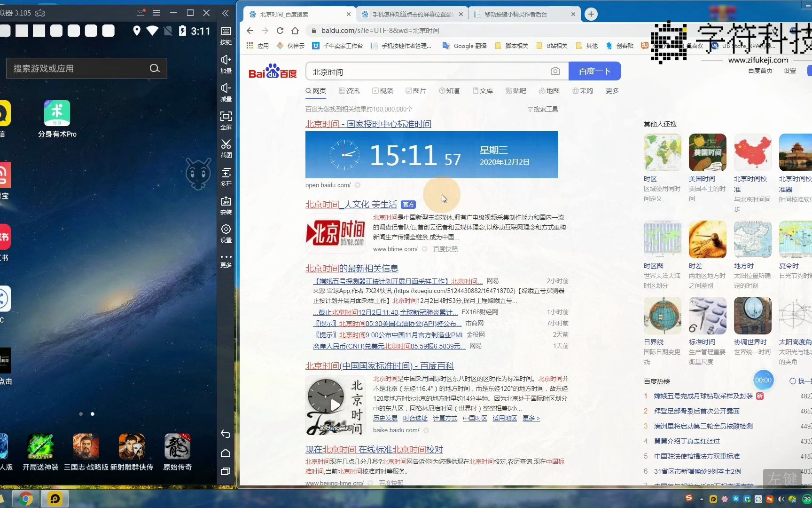
Task: Open the 其他 bookmark folder
Action: (587, 46)
